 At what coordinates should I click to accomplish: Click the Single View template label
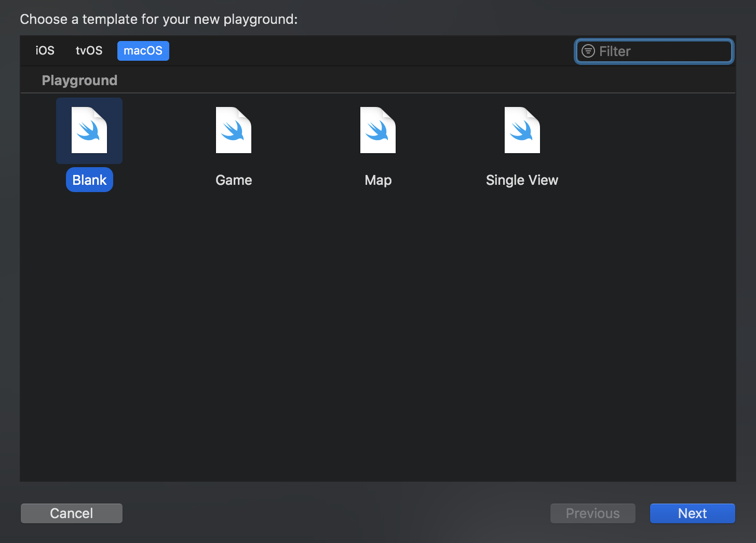coord(522,180)
